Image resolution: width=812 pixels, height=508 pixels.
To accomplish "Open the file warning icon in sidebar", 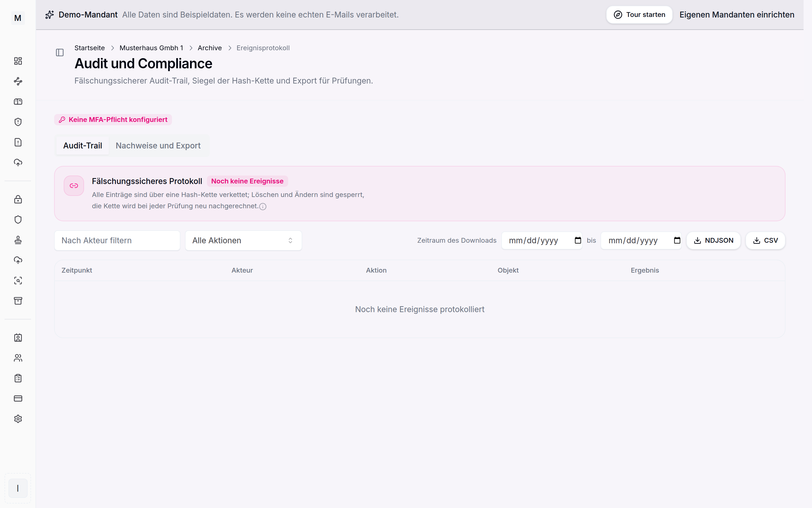I will (x=18, y=142).
